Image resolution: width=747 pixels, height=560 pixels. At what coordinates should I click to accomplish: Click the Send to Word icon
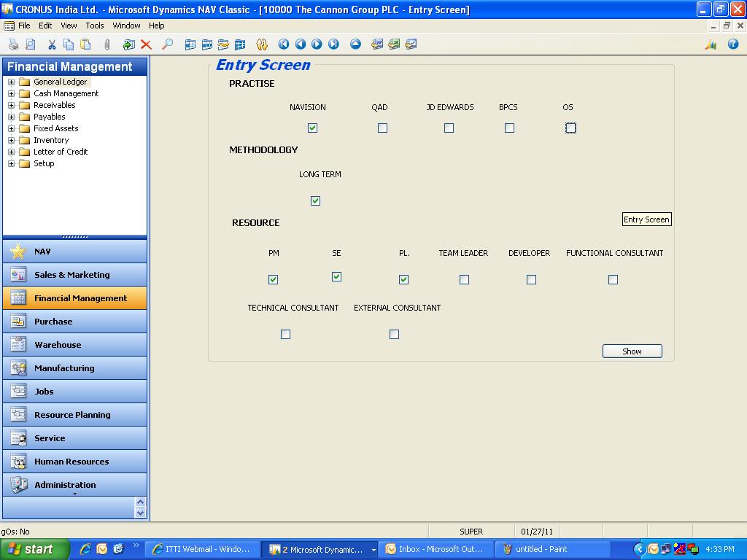(x=377, y=44)
